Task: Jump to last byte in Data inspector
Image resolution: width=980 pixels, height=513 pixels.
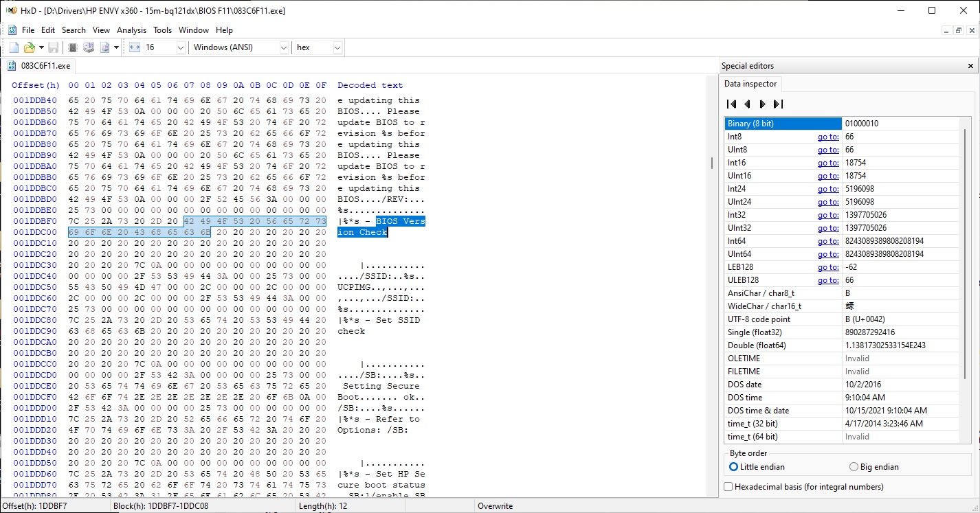Action: [778, 104]
